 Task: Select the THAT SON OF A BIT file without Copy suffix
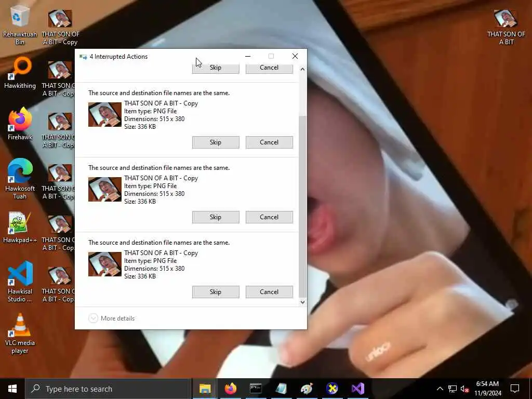coord(506,27)
